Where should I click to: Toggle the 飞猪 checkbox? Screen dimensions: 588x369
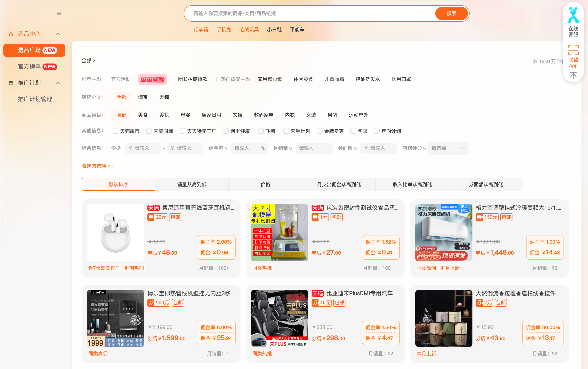pos(261,131)
